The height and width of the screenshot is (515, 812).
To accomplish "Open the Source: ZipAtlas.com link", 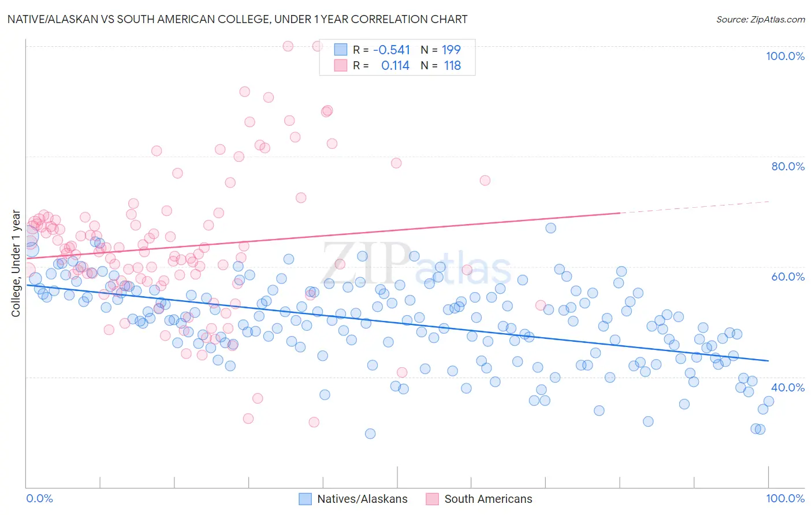I will tap(761, 19).
